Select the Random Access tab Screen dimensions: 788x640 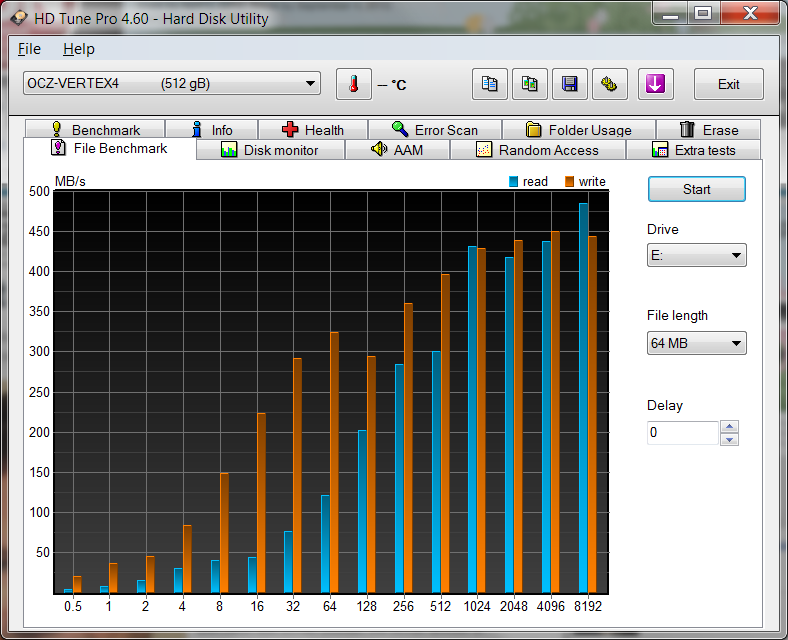point(537,150)
